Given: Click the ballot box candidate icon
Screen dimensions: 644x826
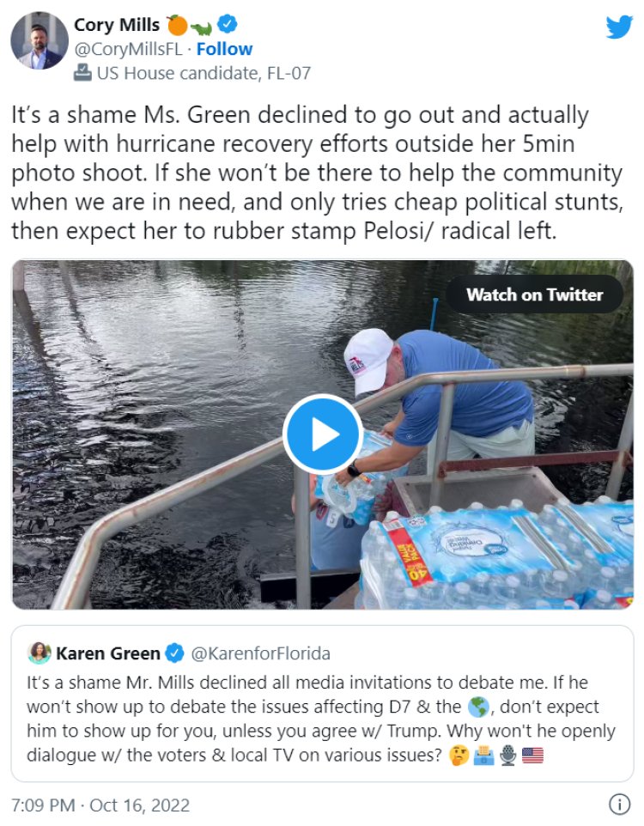Looking at the screenshot, I should 82,73.
